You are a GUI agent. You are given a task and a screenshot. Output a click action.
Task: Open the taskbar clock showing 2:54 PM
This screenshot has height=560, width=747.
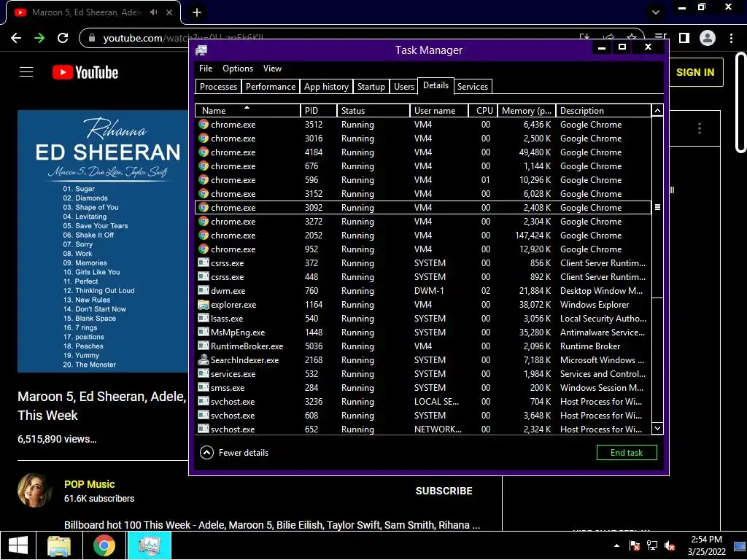pyautogui.click(x=706, y=545)
